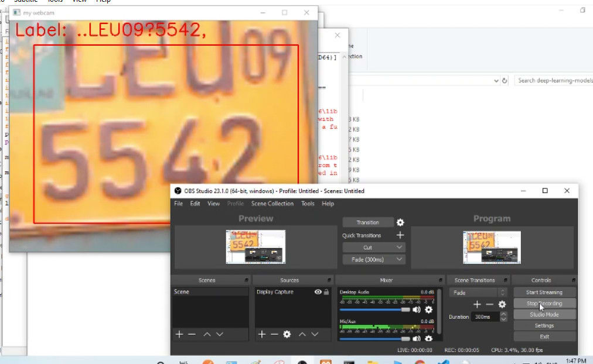Open the Transition gear settings in OBS
The image size is (593, 364).
point(400,222)
